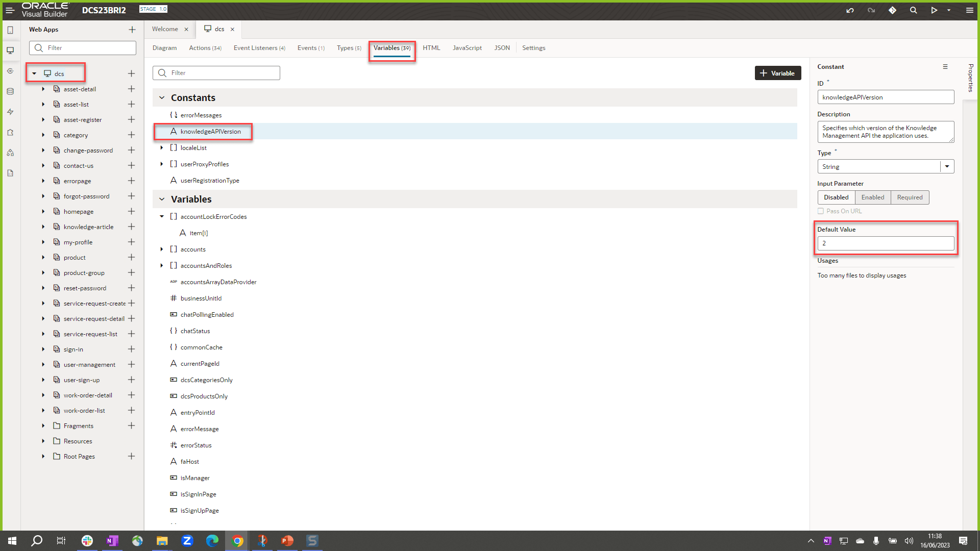Open the Web Applications panel icon

coord(10,50)
